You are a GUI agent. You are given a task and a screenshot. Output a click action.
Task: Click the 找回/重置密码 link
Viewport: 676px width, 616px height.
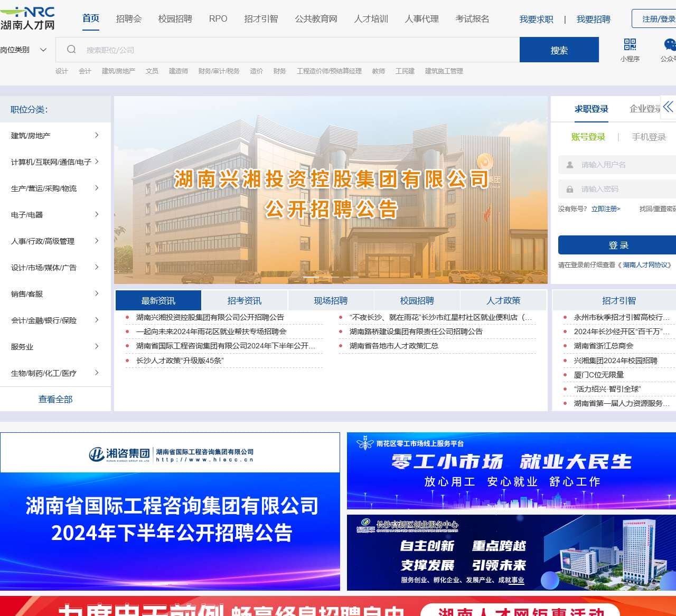[658, 209]
